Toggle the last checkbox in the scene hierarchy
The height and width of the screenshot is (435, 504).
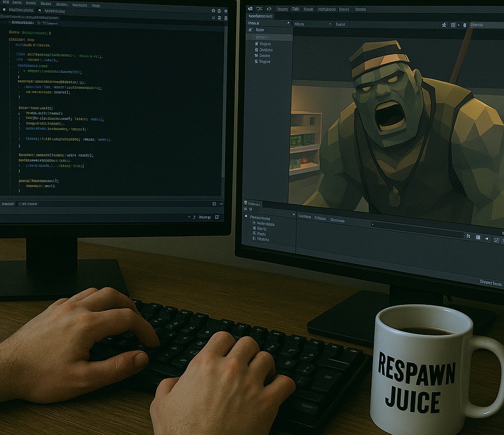[256, 62]
